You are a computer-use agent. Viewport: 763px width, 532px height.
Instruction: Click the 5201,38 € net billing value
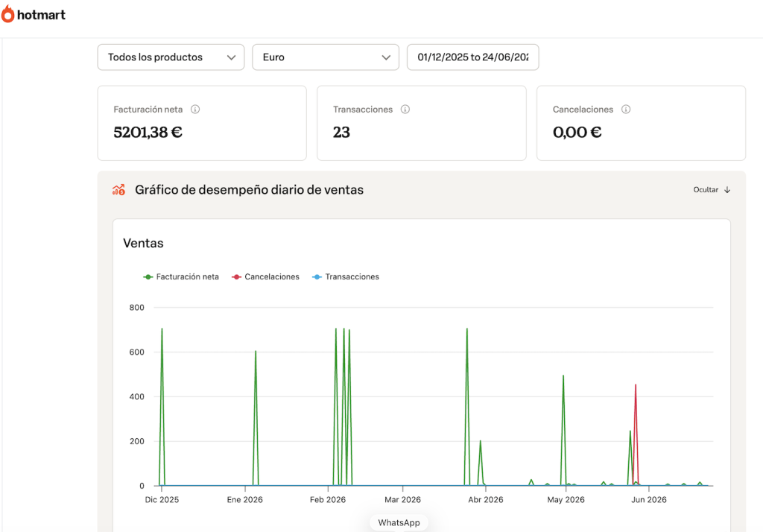tap(148, 132)
